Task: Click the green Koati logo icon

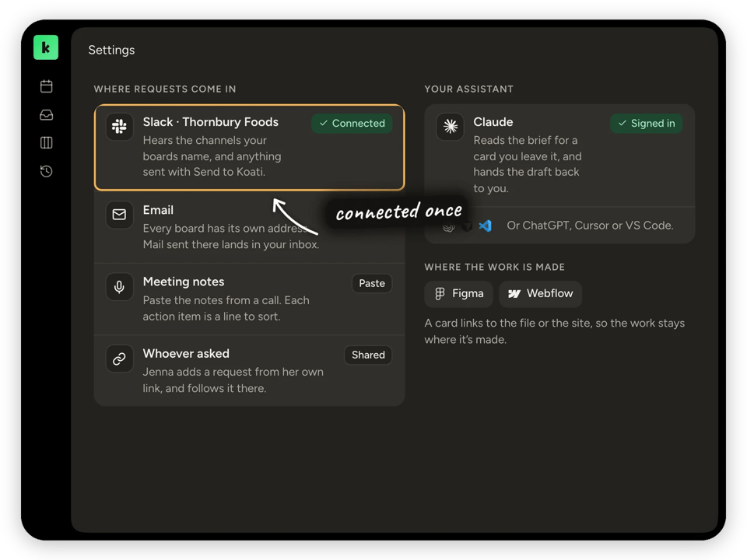Action: 46,47
